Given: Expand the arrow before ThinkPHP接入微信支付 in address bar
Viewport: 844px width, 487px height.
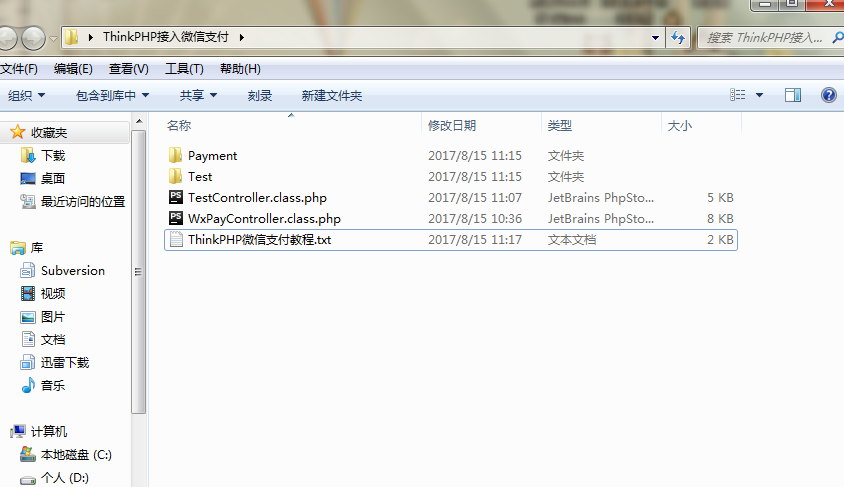Looking at the screenshot, I should tap(90, 37).
